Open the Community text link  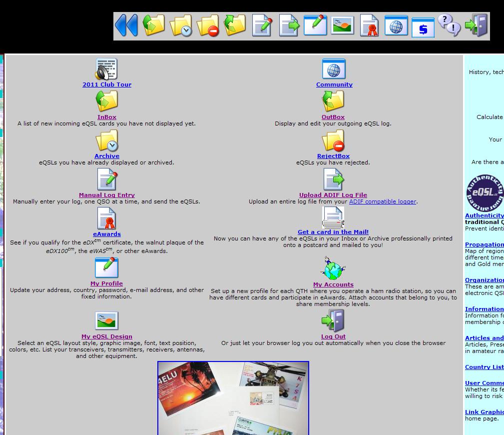click(x=334, y=84)
